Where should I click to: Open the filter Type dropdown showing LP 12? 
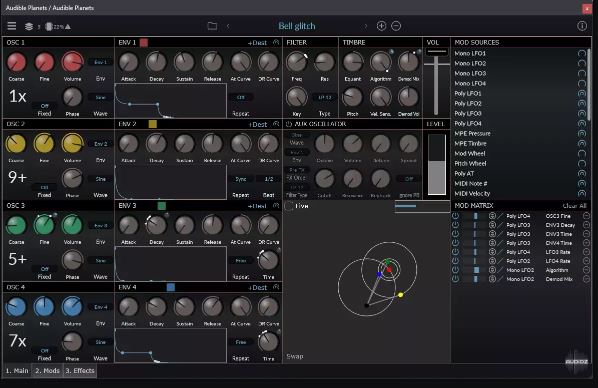coord(325,98)
